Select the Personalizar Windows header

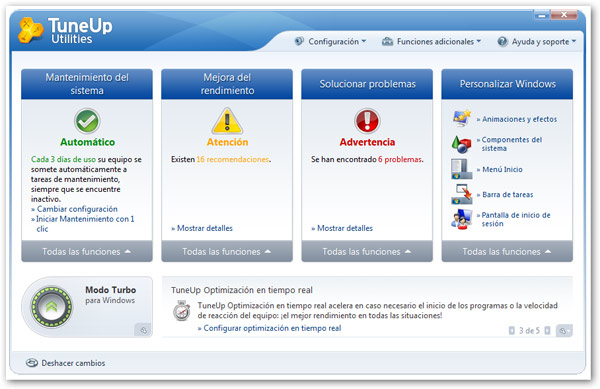click(507, 84)
